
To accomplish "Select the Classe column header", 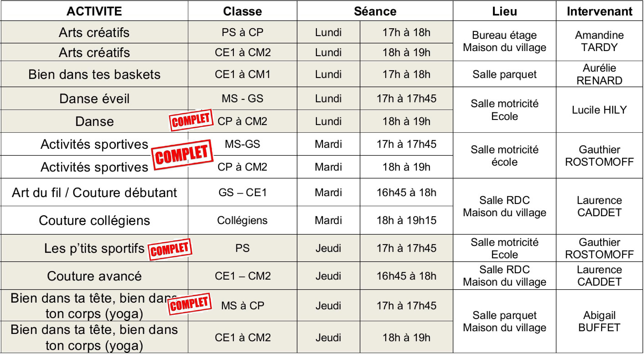I will (242, 11).
